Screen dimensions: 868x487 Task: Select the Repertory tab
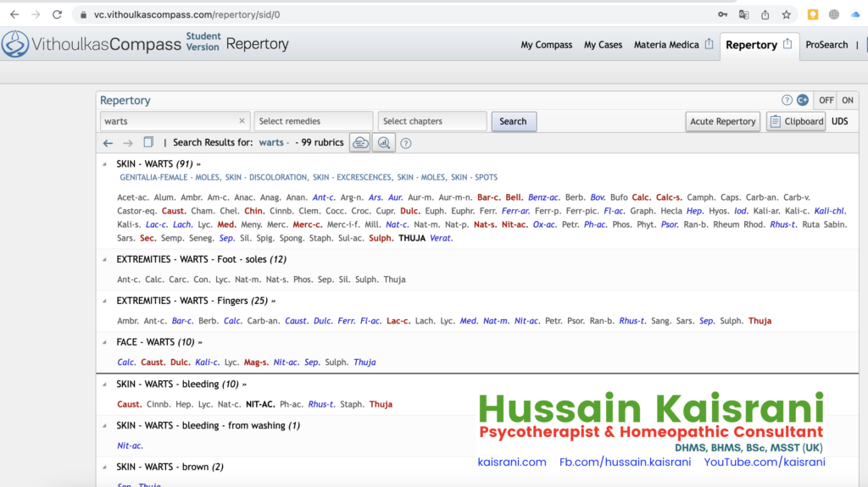coord(751,45)
